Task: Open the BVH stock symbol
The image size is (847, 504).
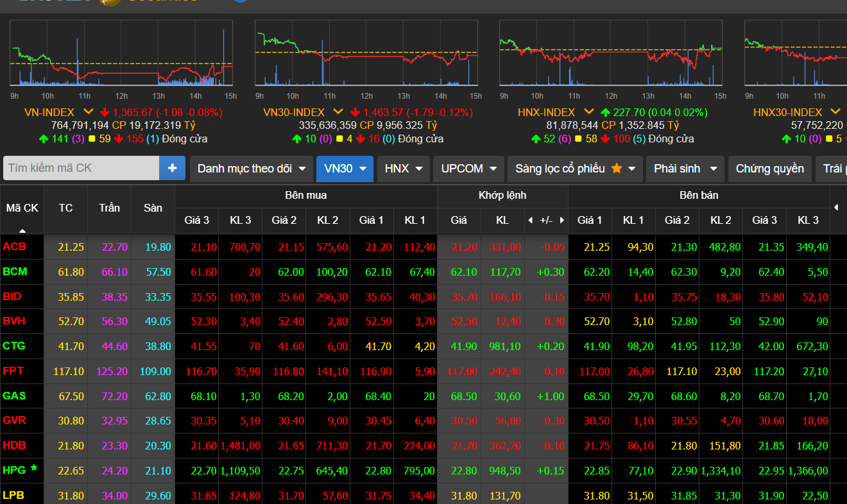Action: point(14,321)
